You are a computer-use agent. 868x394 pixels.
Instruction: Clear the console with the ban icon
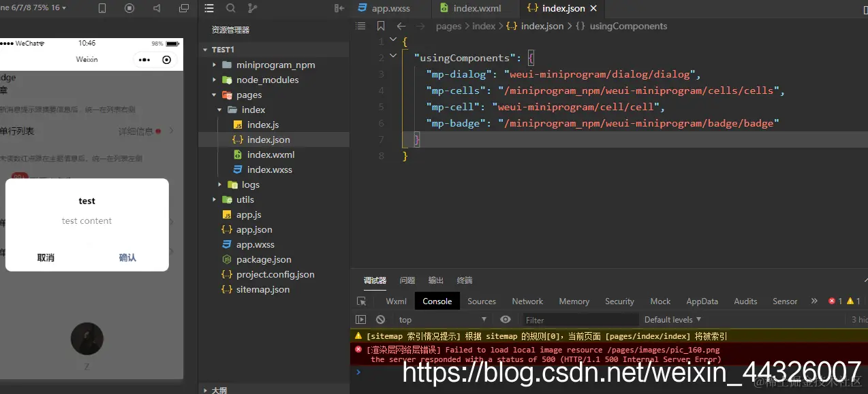click(381, 319)
